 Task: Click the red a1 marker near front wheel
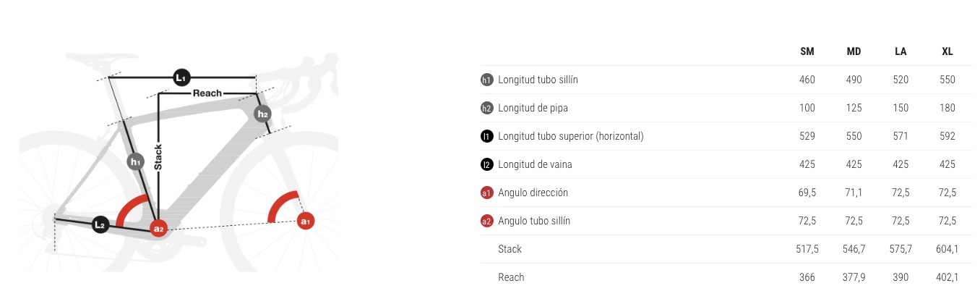pos(305,221)
